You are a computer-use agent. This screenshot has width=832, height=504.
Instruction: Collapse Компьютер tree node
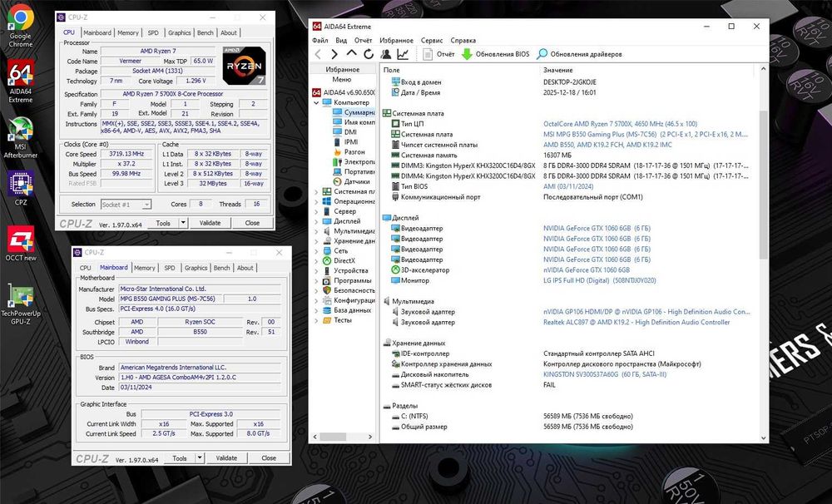point(316,102)
